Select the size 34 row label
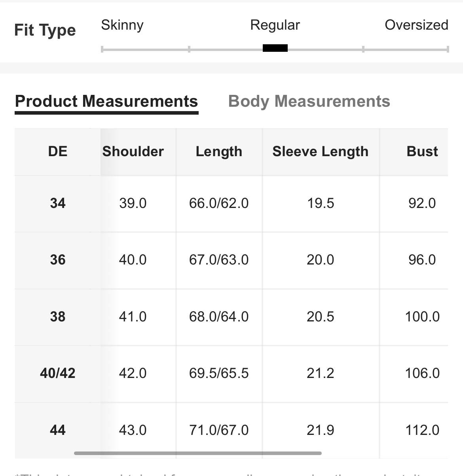 (x=58, y=203)
